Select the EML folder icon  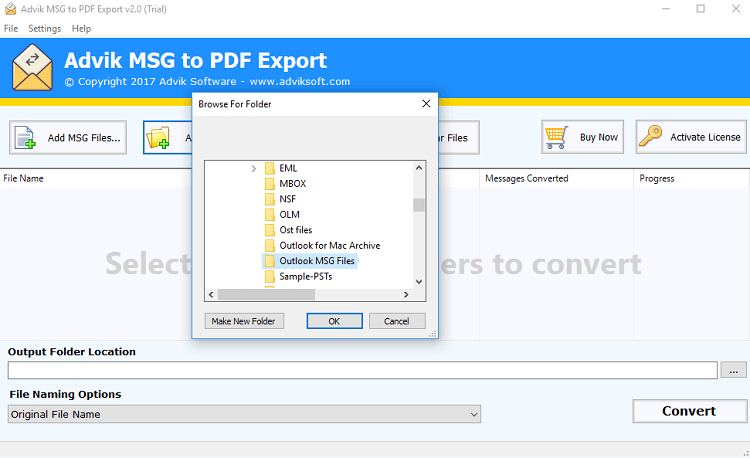[x=270, y=168]
